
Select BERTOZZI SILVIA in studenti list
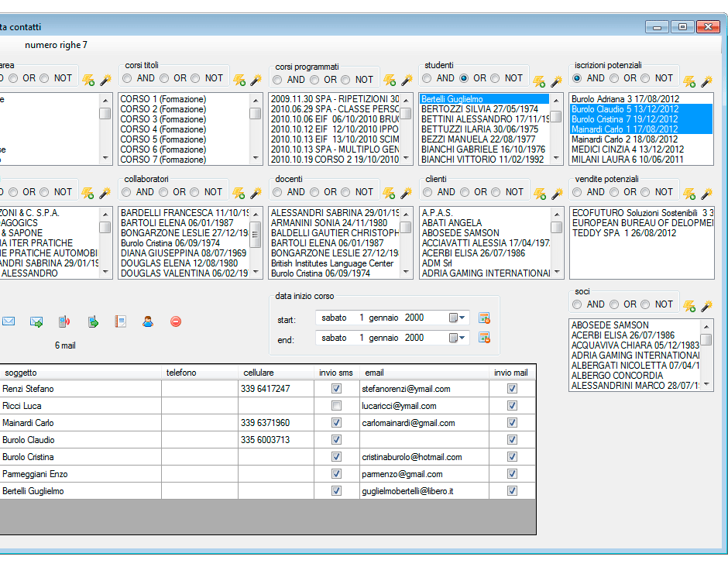point(484,109)
